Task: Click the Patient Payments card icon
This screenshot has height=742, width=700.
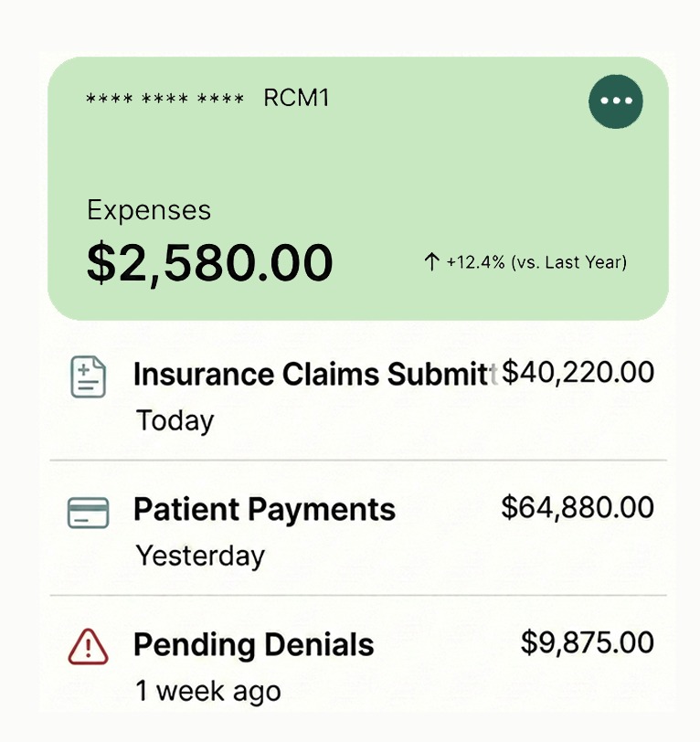Action: [x=89, y=513]
